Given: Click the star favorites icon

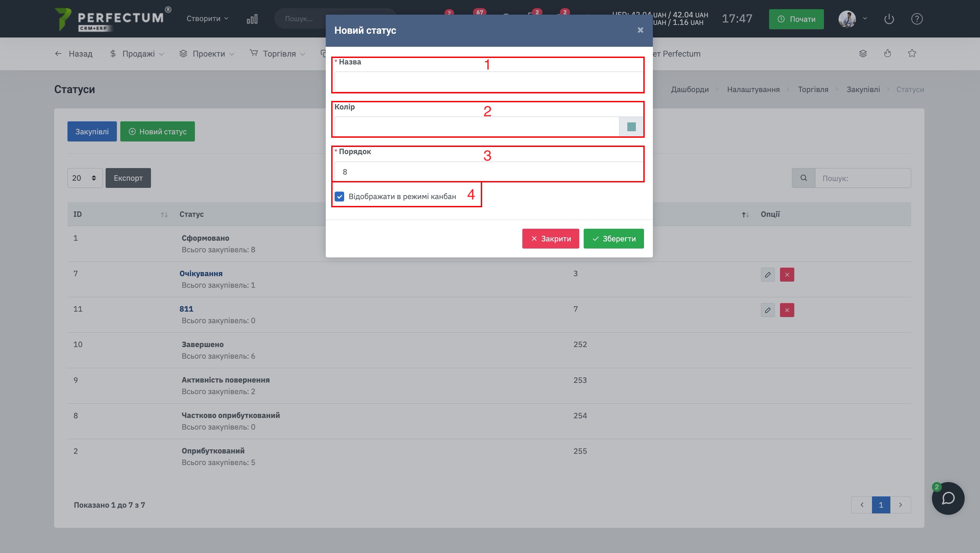Looking at the screenshot, I should 912,54.
